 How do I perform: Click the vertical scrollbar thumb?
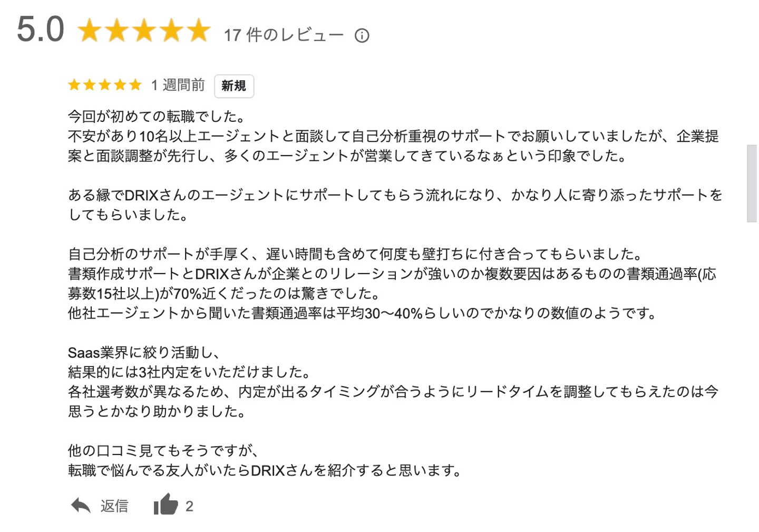coord(752,183)
